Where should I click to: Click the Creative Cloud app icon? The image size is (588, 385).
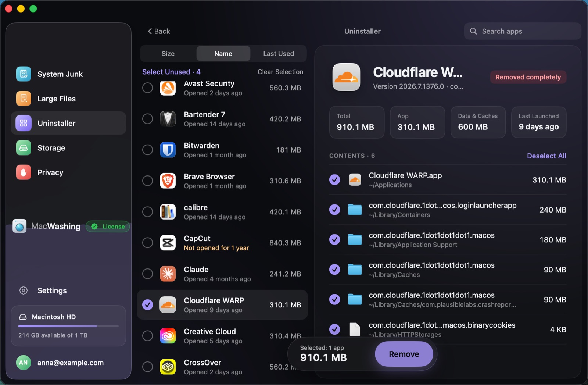point(168,336)
